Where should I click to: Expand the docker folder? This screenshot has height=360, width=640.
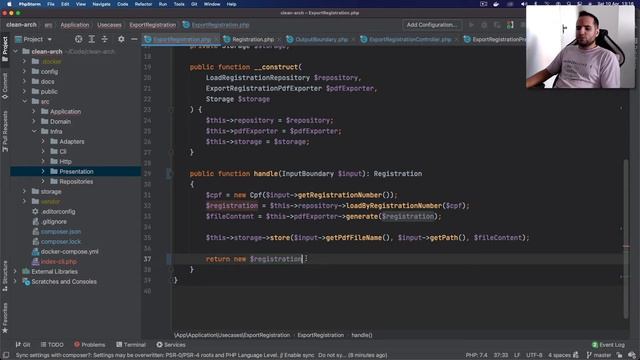24,62
